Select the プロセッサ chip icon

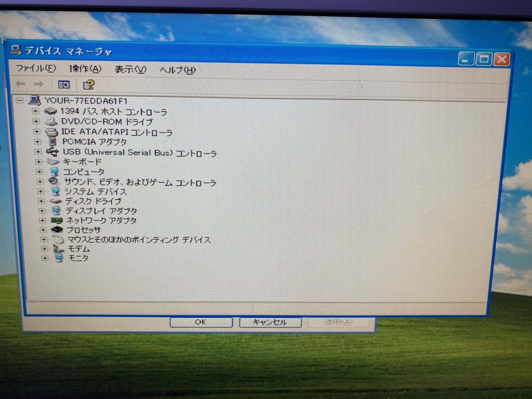(57, 230)
